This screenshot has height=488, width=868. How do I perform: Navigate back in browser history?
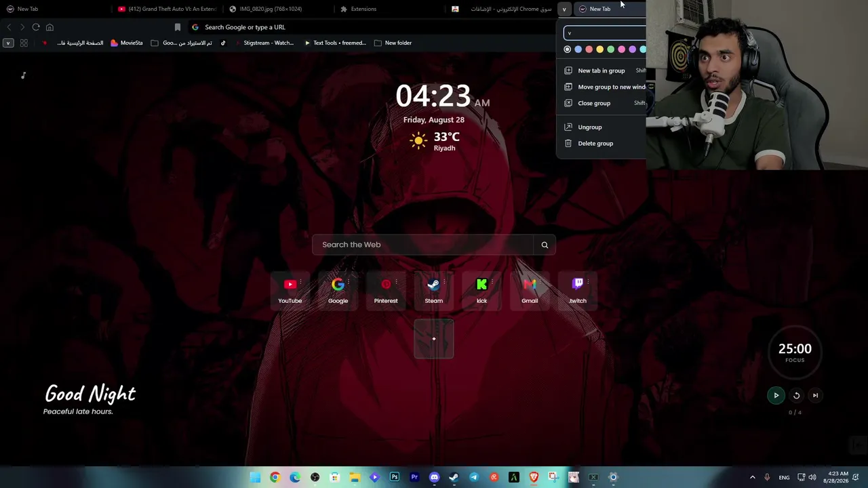[9, 27]
